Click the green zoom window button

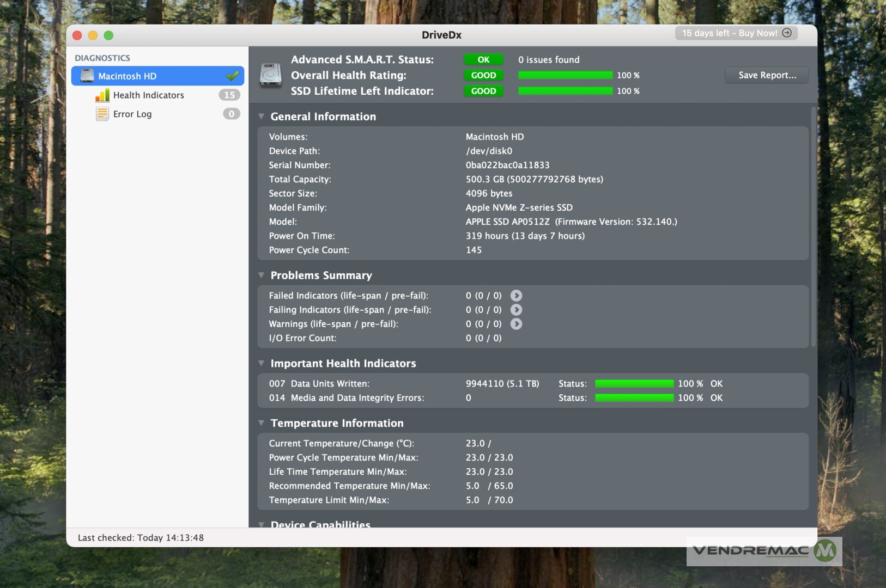(x=108, y=35)
